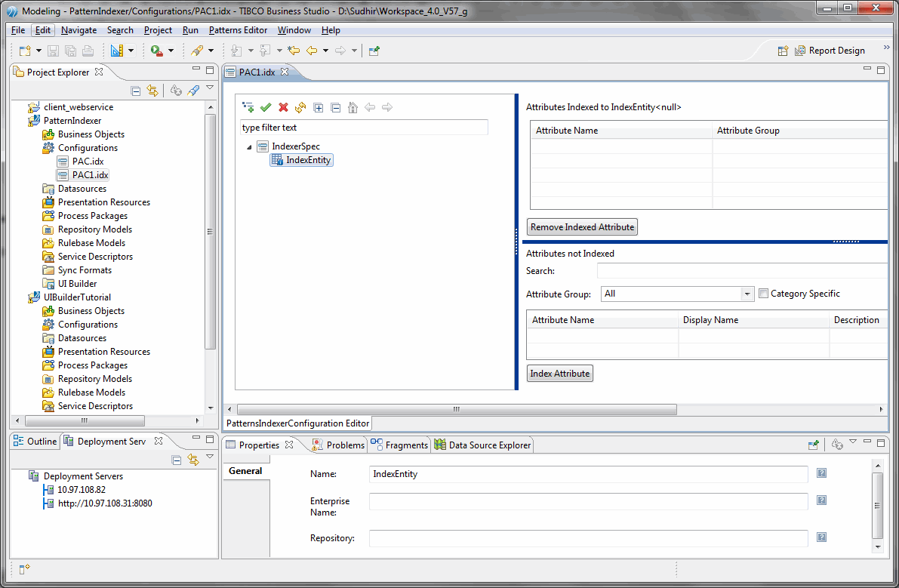Click the Print icon in main toolbar
Screen dimensions: 899x588
pyautogui.click(x=88, y=51)
